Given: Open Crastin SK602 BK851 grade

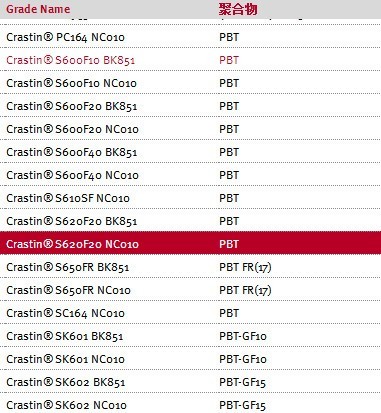Looking at the screenshot, I should click(66, 382).
